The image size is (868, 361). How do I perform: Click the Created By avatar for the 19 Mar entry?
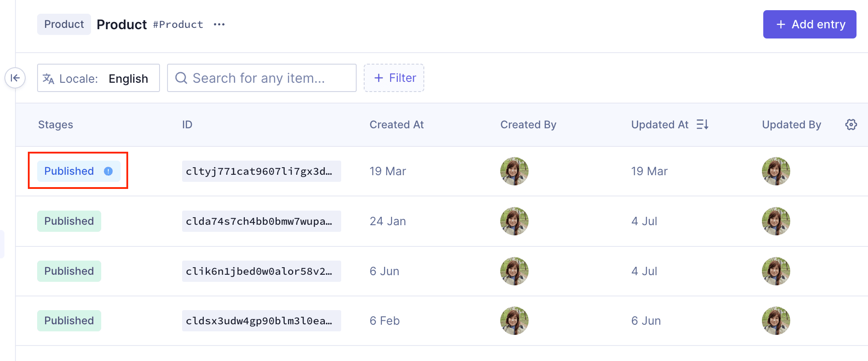coord(514,171)
